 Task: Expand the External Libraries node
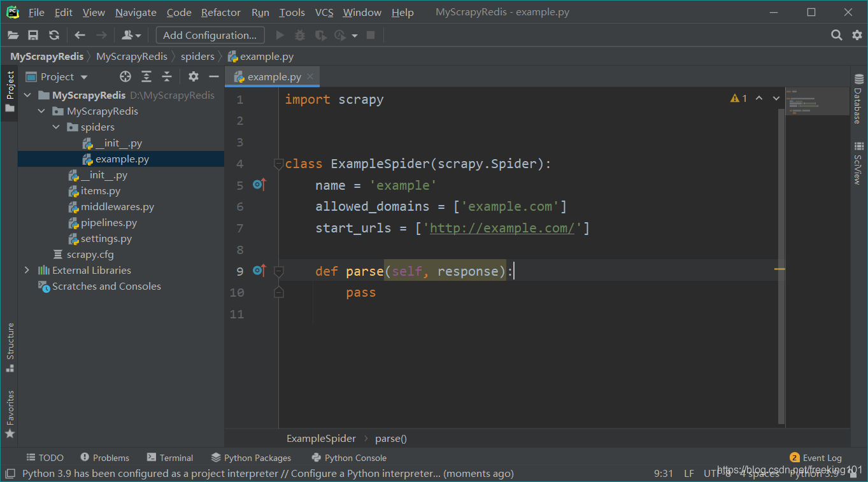click(x=27, y=271)
